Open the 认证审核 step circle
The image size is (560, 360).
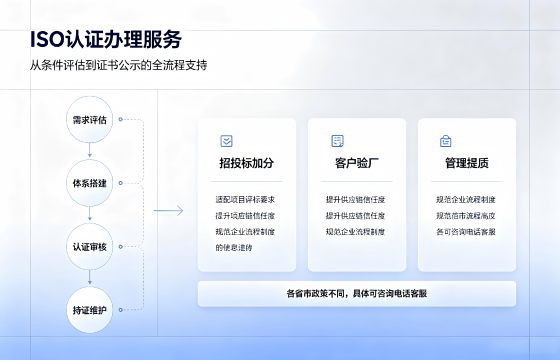tap(90, 247)
